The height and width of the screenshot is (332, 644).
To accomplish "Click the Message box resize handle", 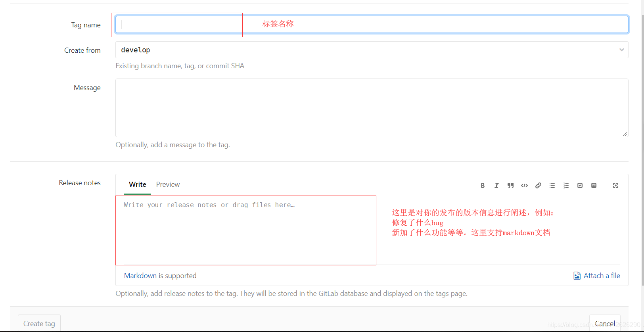I will click(625, 134).
